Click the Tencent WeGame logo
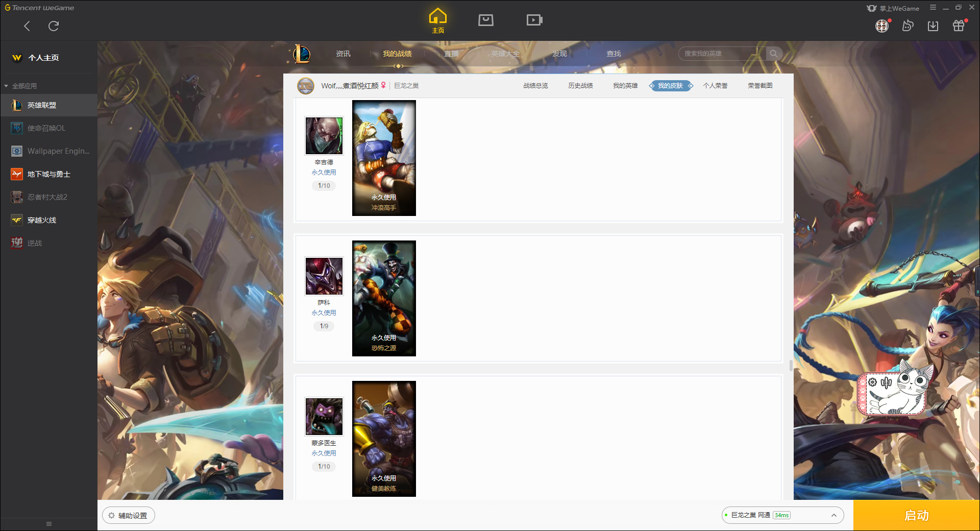Image resolution: width=980 pixels, height=531 pixels. pos(40,8)
